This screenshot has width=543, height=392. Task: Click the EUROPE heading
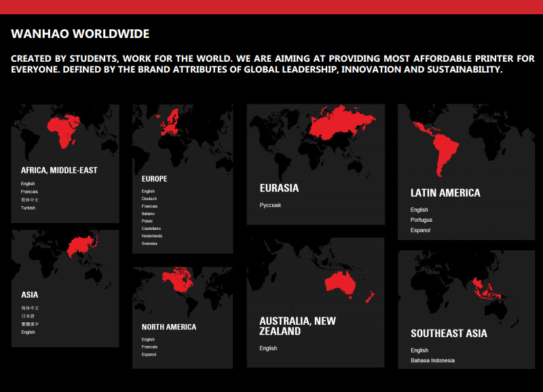[x=155, y=179]
